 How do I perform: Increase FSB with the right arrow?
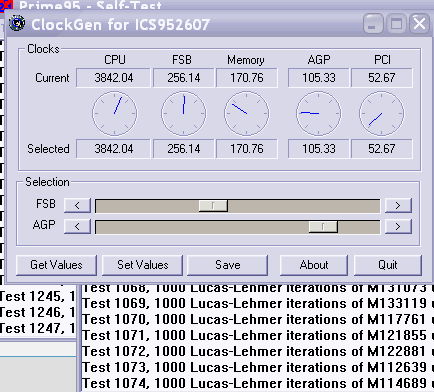tap(398, 205)
